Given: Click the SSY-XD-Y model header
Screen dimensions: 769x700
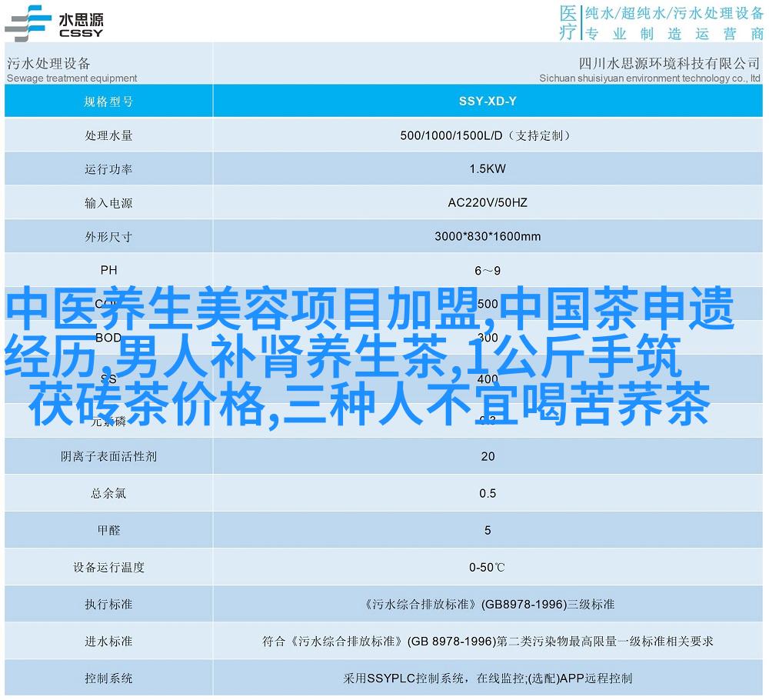Looking at the screenshot, I should (488, 101).
